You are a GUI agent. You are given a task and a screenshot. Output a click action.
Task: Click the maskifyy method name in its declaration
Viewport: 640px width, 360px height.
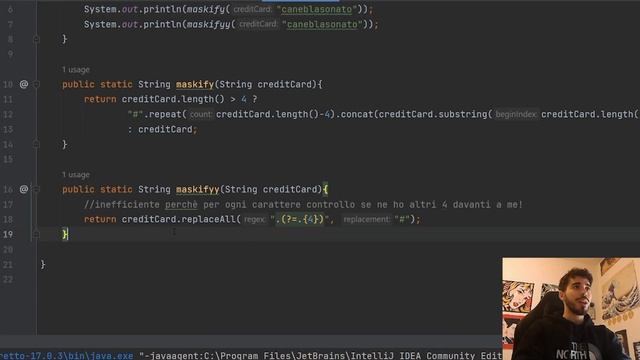[198, 189]
